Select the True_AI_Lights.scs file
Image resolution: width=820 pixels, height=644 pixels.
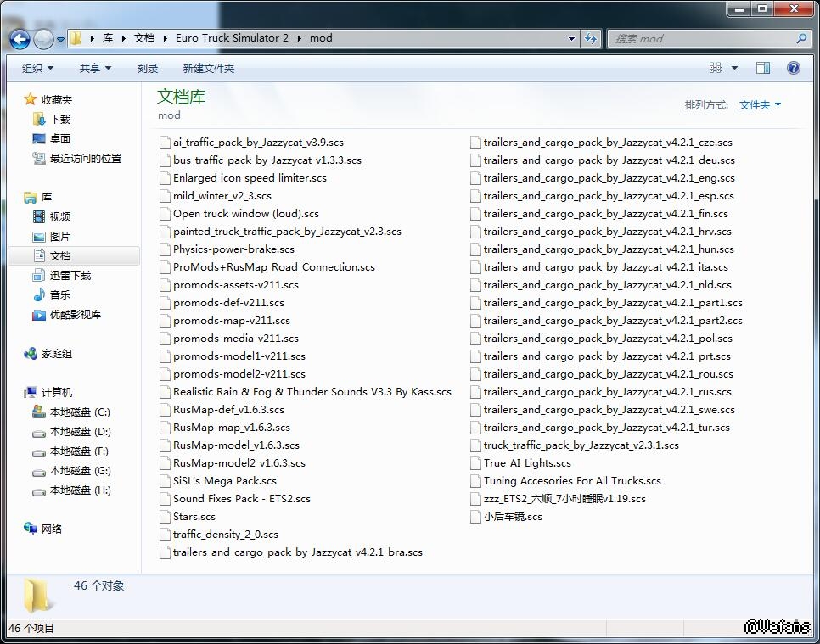coord(527,463)
